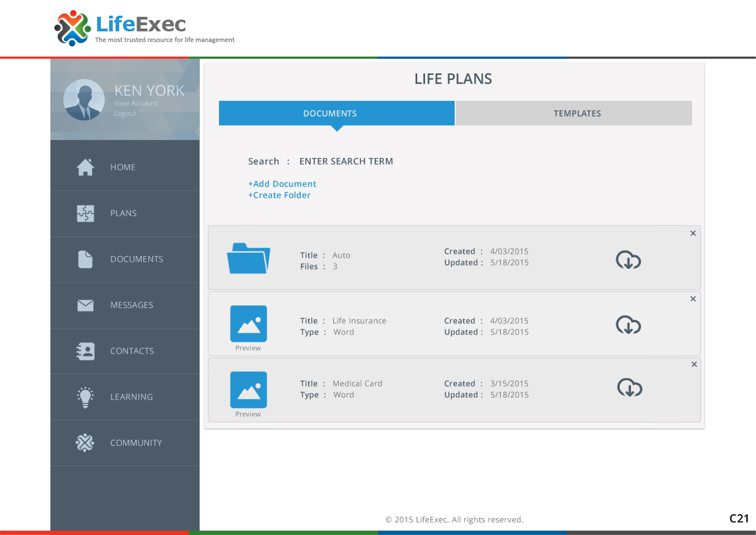This screenshot has height=535, width=756.
Task: Open the View Account link
Action: [136, 104]
